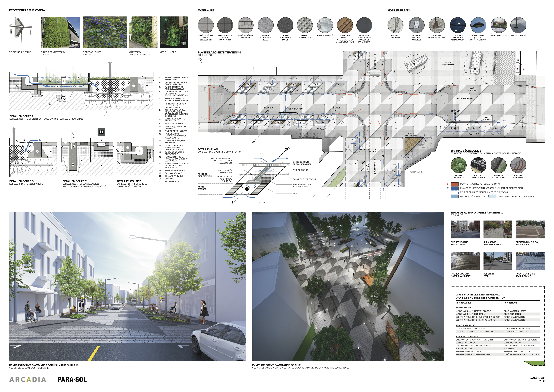
Task: Open the Rue McTavish Sherbrooke Ouest photo
Action: (x=498, y=230)
